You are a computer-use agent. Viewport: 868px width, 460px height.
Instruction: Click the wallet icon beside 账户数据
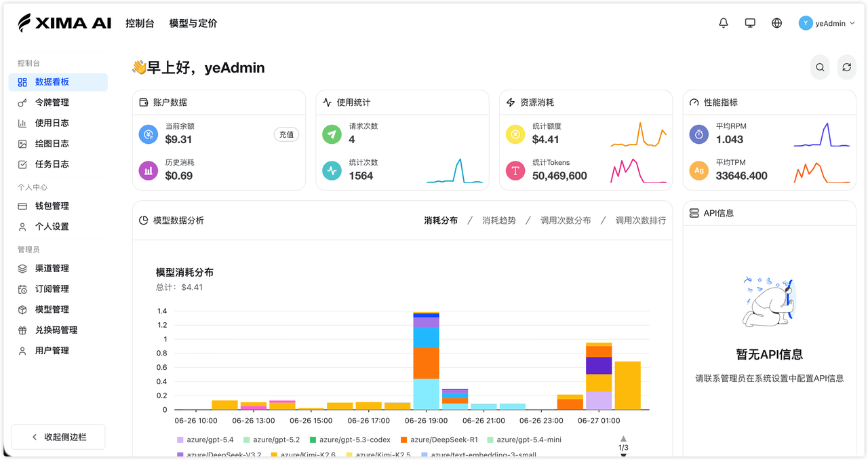pos(144,102)
